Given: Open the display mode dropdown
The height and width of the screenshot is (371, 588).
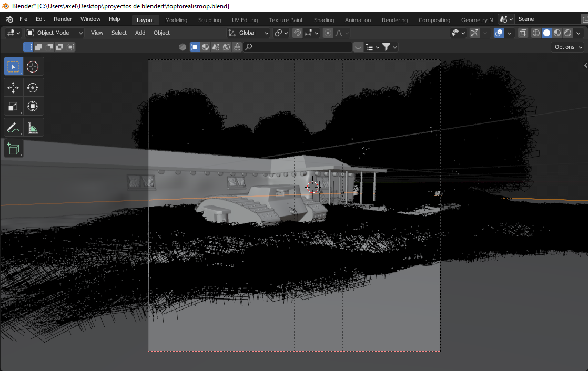Looking at the screenshot, I should point(372,47).
